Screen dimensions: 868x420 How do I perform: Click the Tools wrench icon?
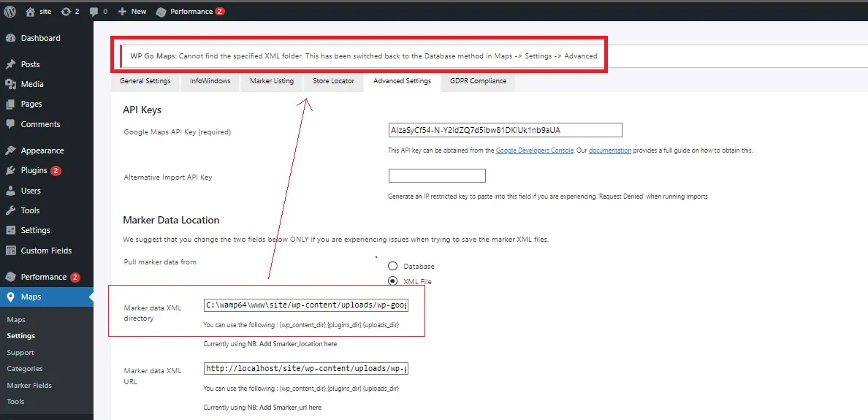click(x=10, y=210)
